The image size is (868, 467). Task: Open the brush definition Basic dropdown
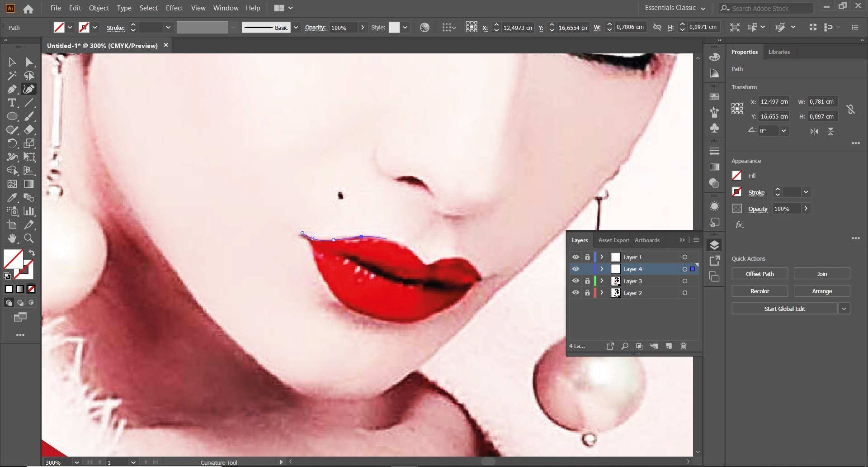(x=296, y=28)
